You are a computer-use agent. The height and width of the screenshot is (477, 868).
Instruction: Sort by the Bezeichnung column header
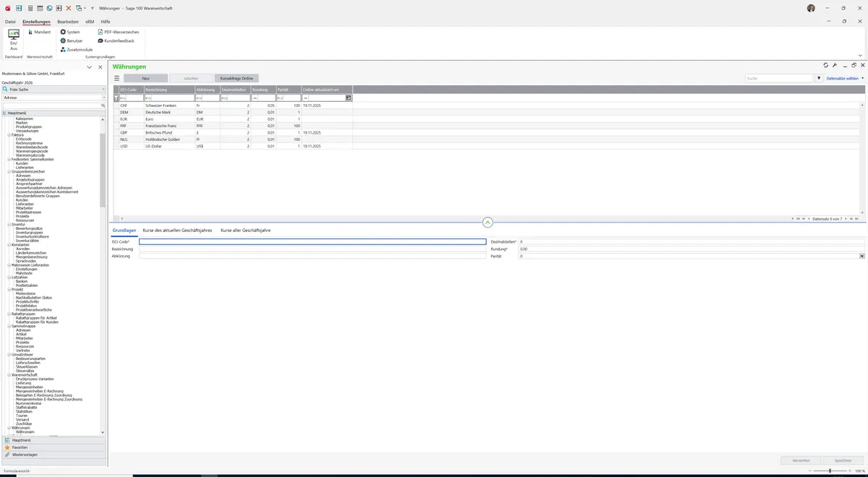pos(169,90)
